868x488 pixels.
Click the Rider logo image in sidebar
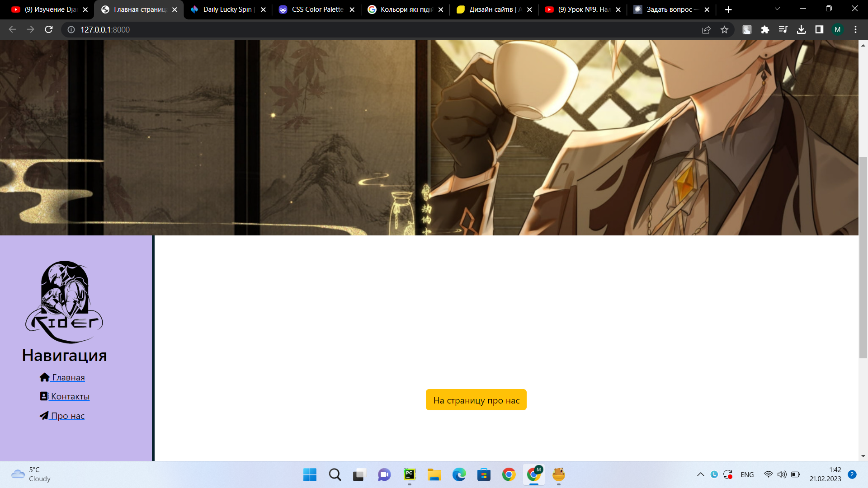coord(64,302)
